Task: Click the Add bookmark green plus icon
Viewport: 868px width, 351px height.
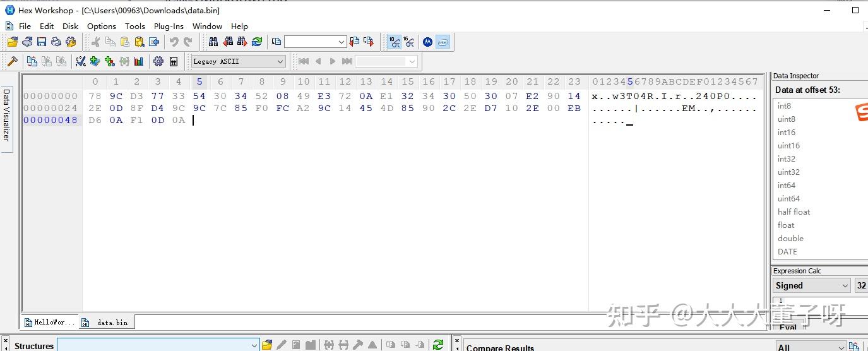Action: [x=95, y=61]
